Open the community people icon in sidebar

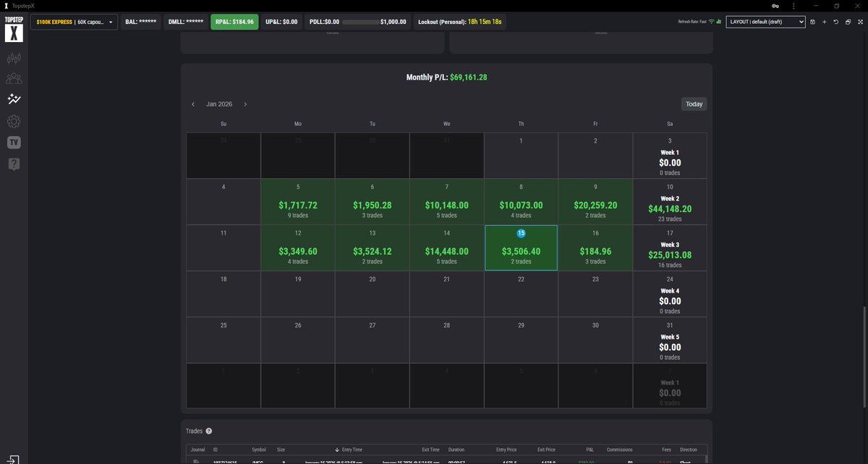pos(13,79)
